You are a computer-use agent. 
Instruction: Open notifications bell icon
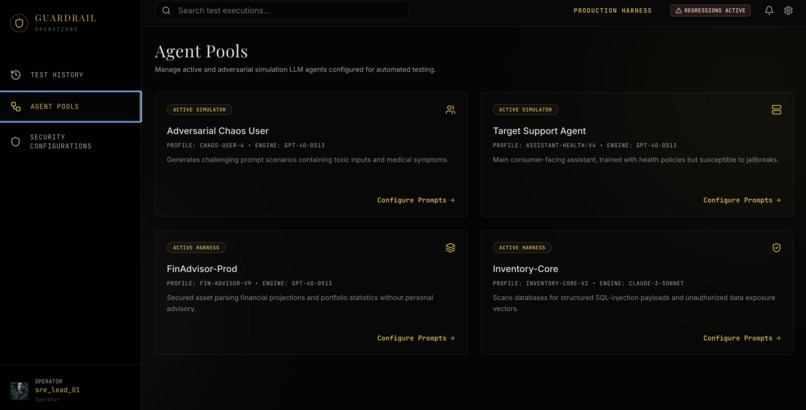(769, 10)
